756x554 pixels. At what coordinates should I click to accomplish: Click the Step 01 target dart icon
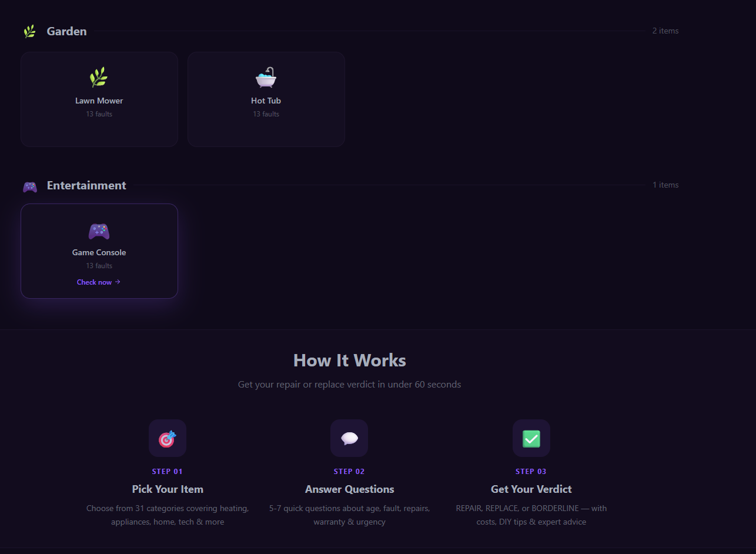click(167, 439)
